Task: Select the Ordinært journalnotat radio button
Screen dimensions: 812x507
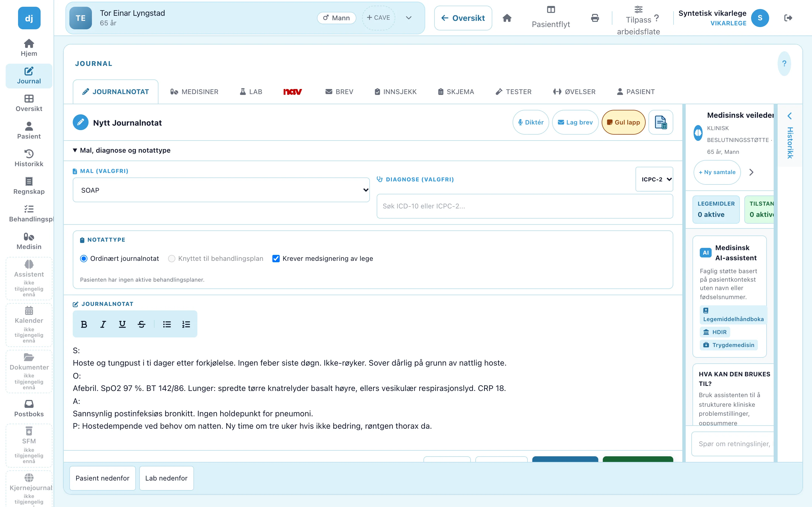Action: coord(83,259)
